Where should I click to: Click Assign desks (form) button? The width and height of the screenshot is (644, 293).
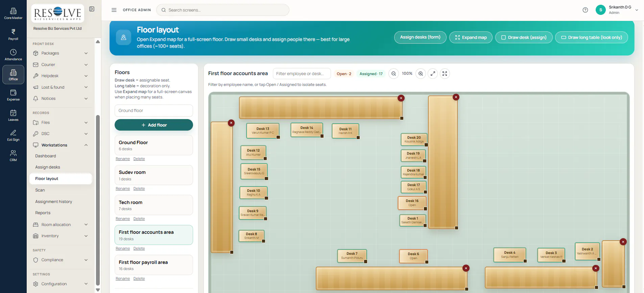pyautogui.click(x=420, y=37)
